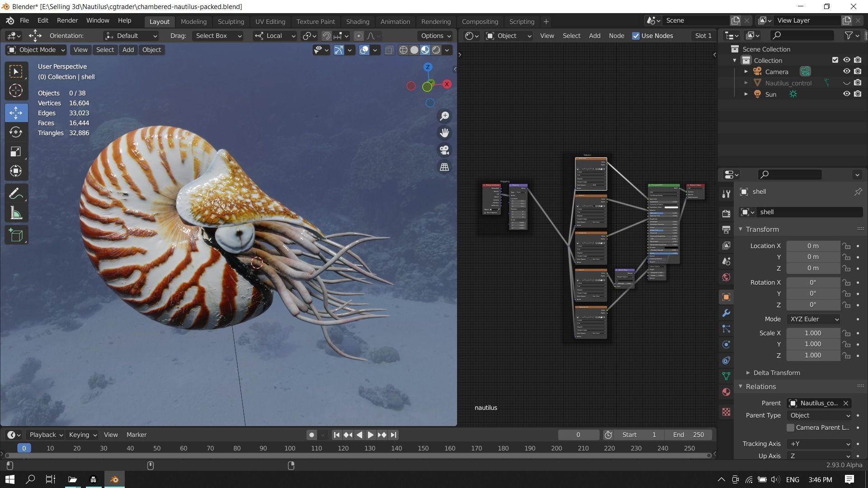
Task: Activate the Move tool
Action: [16, 113]
